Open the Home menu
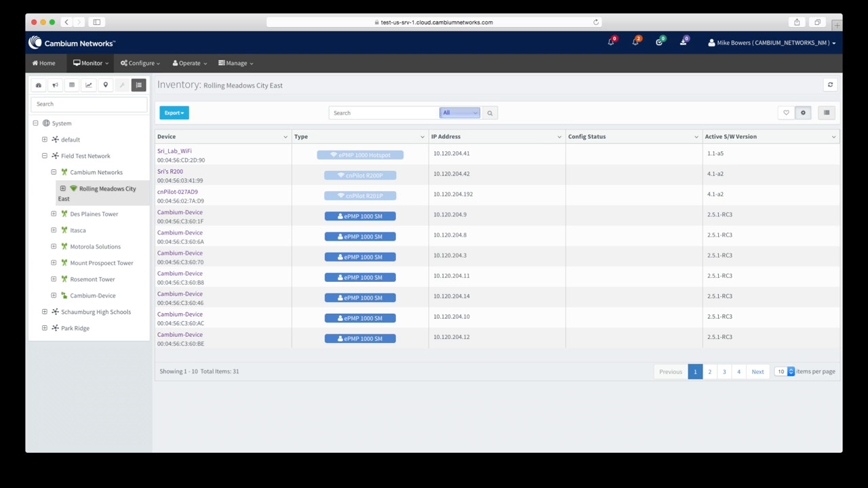The height and width of the screenshot is (488, 868). (x=44, y=63)
